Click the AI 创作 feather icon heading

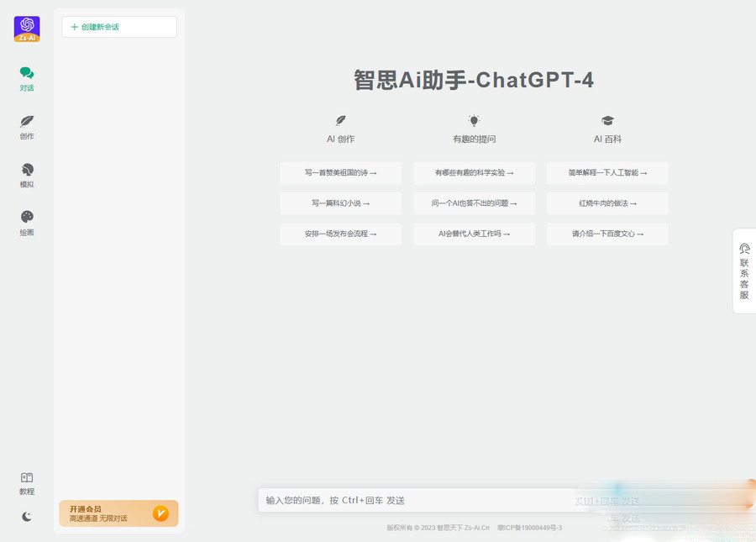(x=341, y=120)
